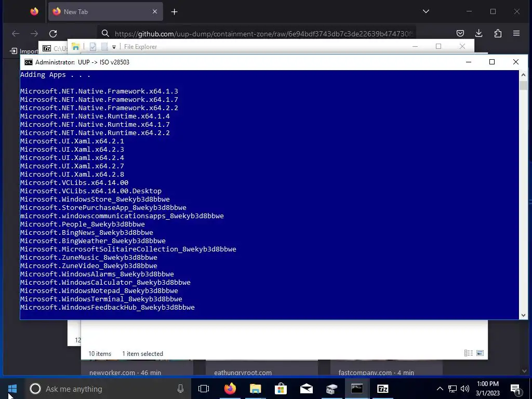The width and height of the screenshot is (532, 399).
Task: Click Microsoft.NET.Native.Framework.x64.1.3 line
Action: 99,91
